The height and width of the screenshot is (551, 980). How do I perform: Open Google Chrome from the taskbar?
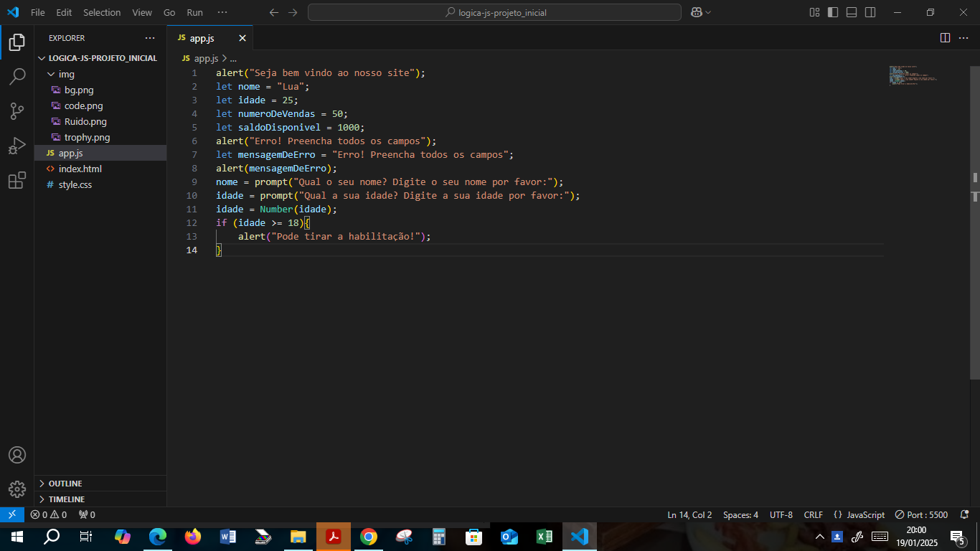click(369, 537)
